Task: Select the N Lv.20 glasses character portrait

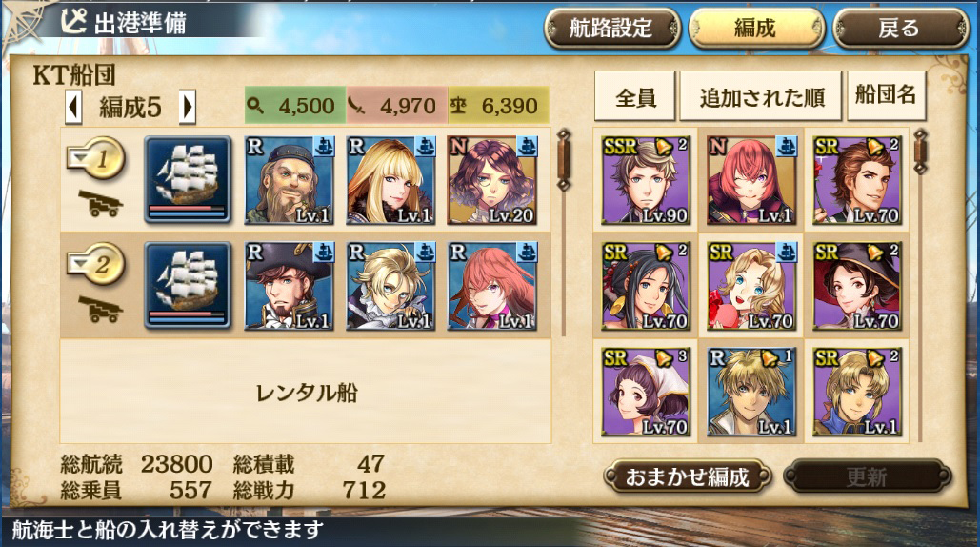Action: [x=491, y=180]
